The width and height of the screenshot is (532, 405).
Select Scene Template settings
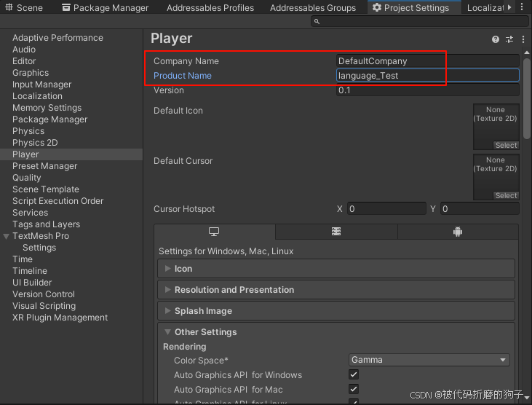tap(46, 189)
